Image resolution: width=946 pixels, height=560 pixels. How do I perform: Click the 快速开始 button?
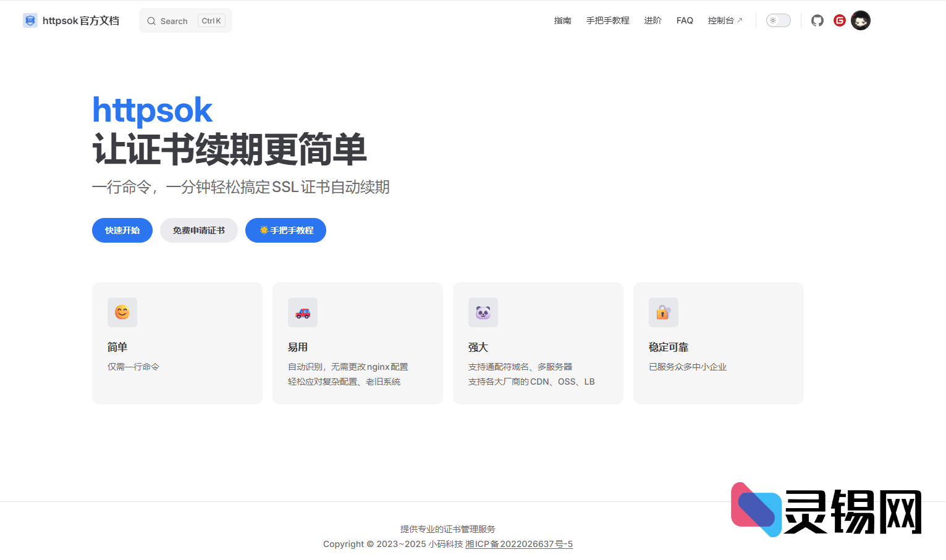122,230
